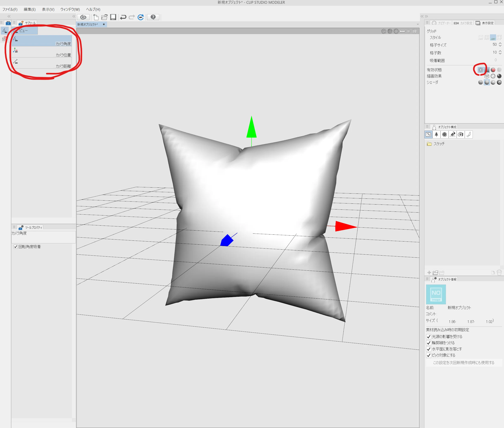This screenshot has height=428, width=504.
Task: Choose the wireframe movable-part icon in オブジェクト構成
Action: [x=469, y=135]
